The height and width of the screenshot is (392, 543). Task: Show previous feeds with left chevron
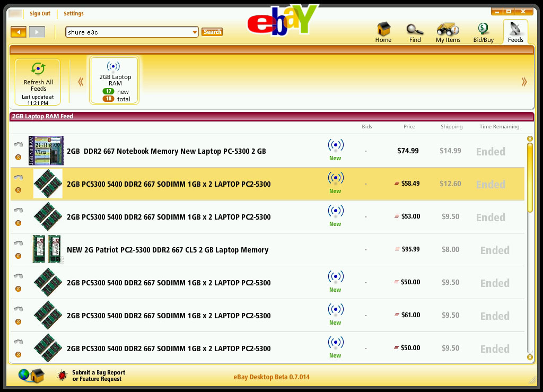pyautogui.click(x=81, y=82)
